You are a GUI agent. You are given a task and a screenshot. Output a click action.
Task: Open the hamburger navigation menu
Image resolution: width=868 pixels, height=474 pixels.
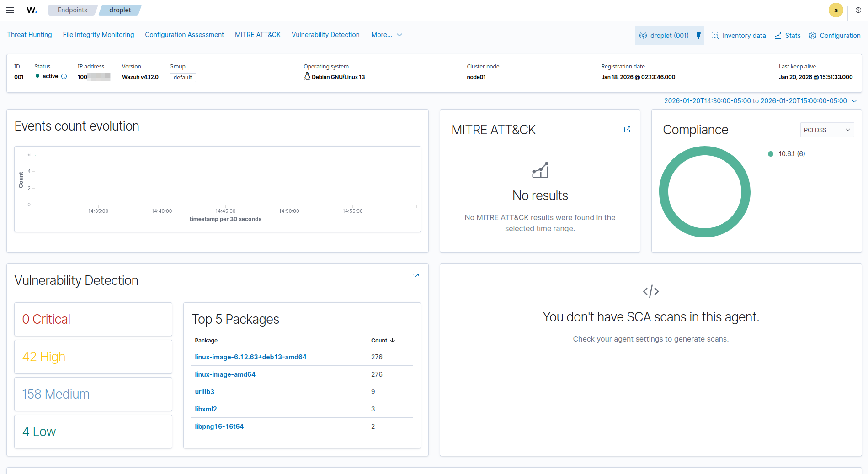point(10,10)
